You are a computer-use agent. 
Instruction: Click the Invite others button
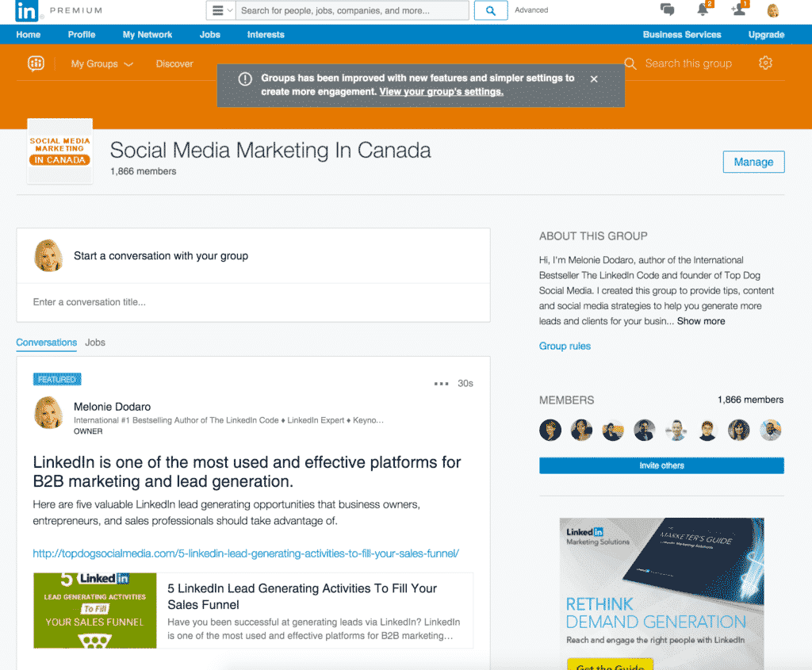[x=661, y=465]
